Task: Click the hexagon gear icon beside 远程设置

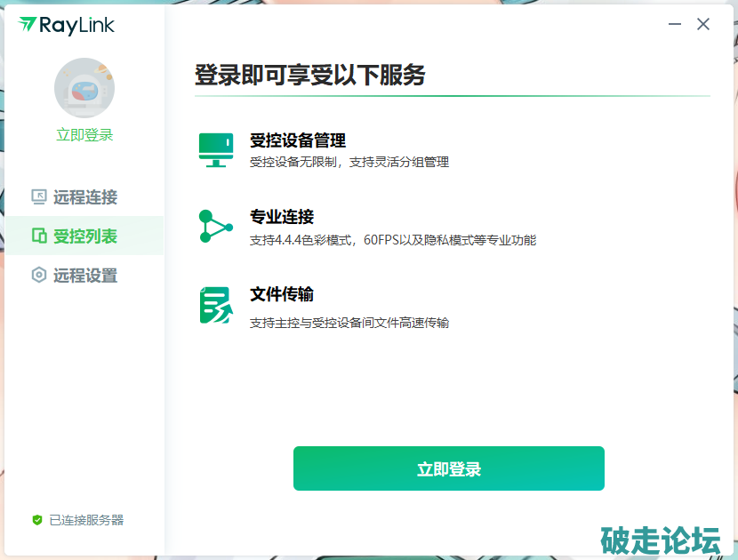Action: point(38,276)
